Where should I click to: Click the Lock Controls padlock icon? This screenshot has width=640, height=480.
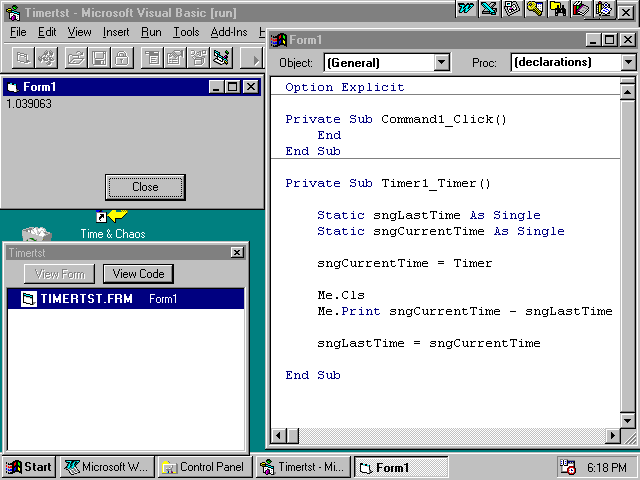pyautogui.click(x=120, y=58)
